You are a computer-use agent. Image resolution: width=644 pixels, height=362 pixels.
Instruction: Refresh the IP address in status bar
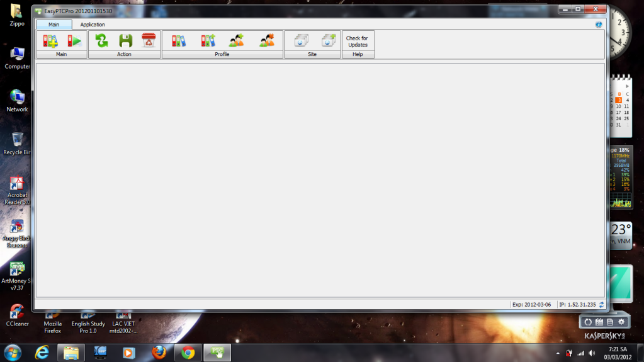tap(601, 305)
